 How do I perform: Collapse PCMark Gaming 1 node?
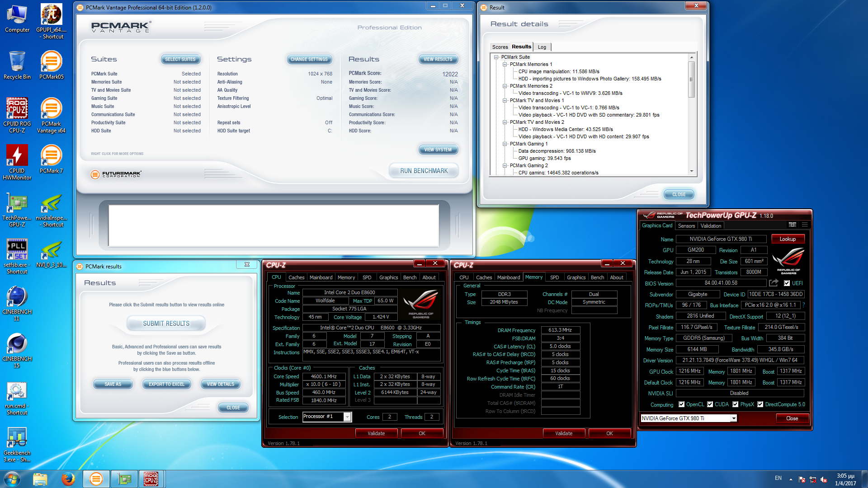pyautogui.click(x=505, y=144)
